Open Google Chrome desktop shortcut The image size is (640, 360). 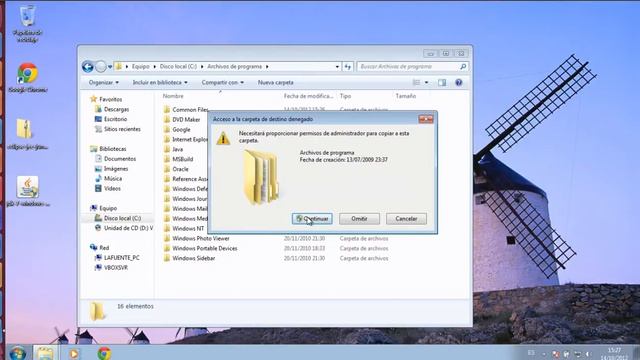click(27, 78)
